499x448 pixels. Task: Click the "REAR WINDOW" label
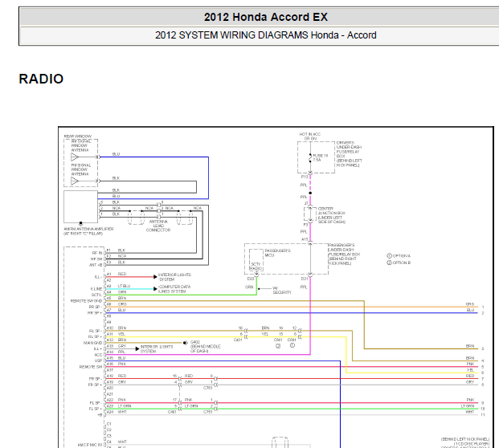click(78, 136)
